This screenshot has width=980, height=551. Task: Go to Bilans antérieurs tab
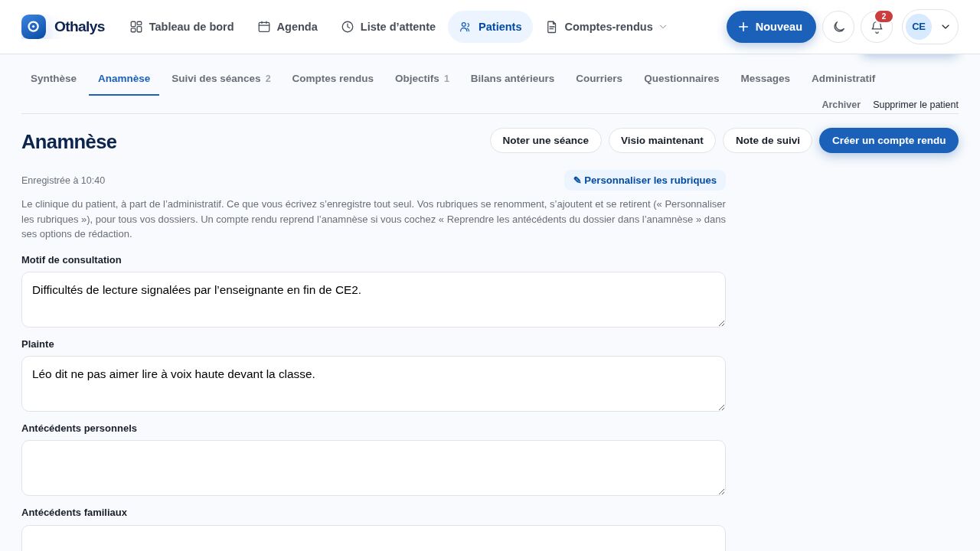[x=512, y=79]
